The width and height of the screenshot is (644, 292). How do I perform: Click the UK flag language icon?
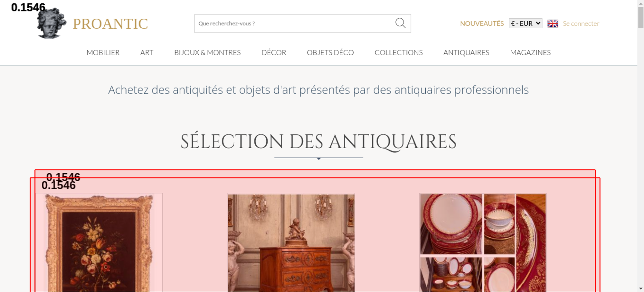coord(553,23)
